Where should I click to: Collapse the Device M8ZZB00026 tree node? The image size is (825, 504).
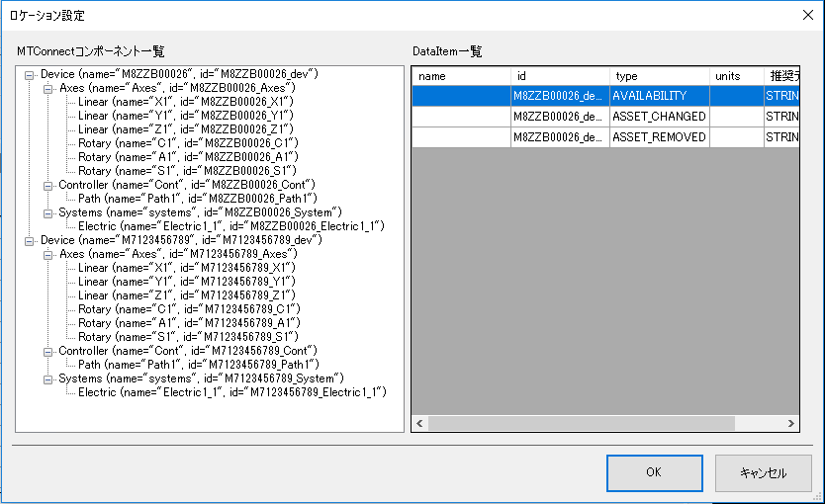click(x=30, y=76)
